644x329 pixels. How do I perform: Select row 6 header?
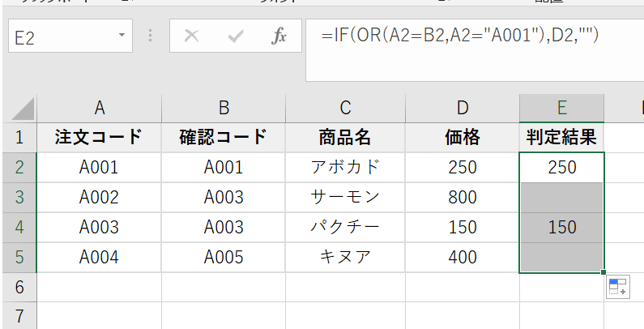(x=19, y=287)
